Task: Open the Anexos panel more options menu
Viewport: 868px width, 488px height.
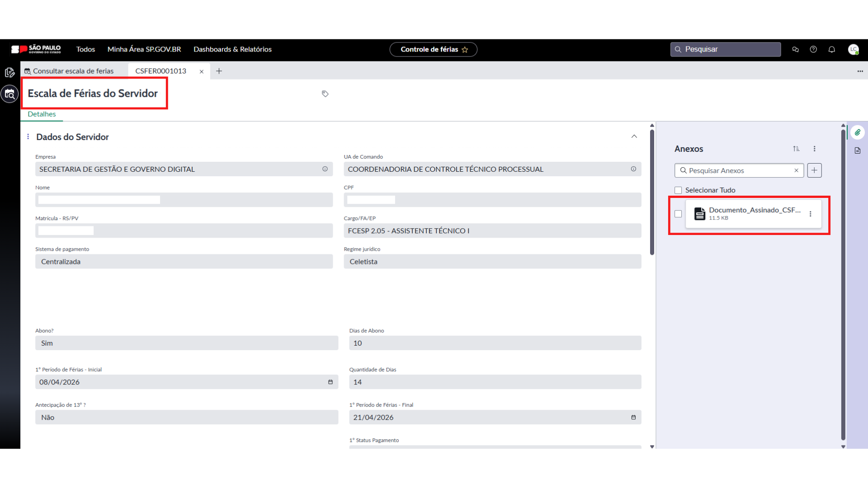Action: pyautogui.click(x=814, y=149)
